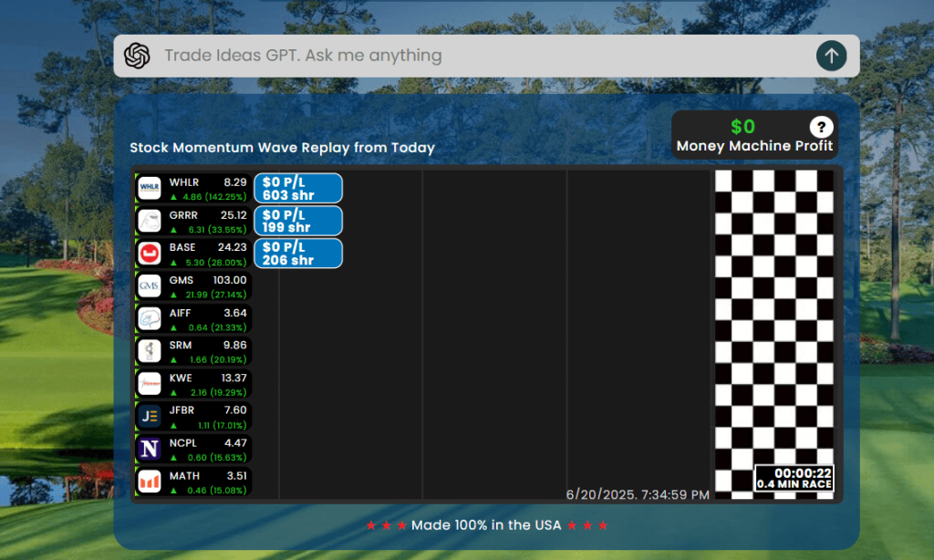Click the $0 Money Machine Profit amount

742,126
